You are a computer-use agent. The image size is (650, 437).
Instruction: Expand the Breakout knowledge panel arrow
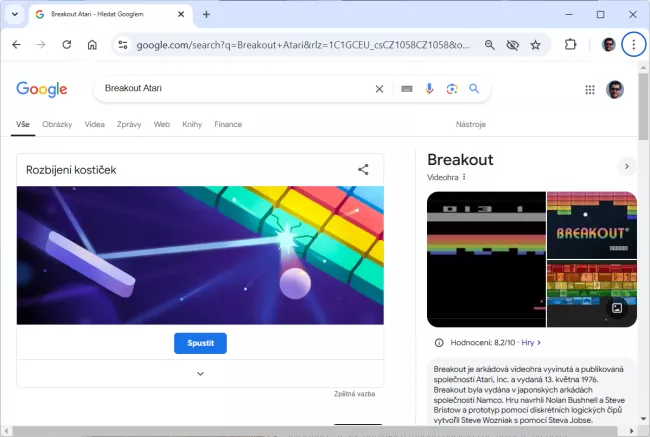pyautogui.click(x=626, y=166)
